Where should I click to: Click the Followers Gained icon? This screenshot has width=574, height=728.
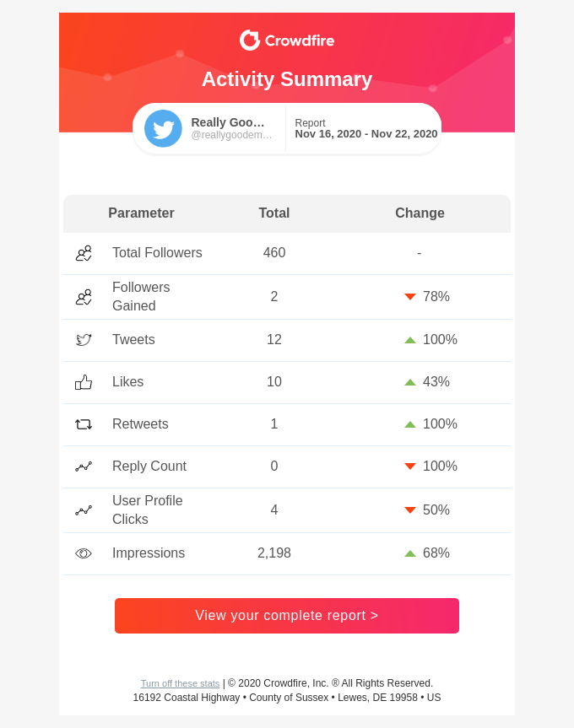tap(84, 297)
